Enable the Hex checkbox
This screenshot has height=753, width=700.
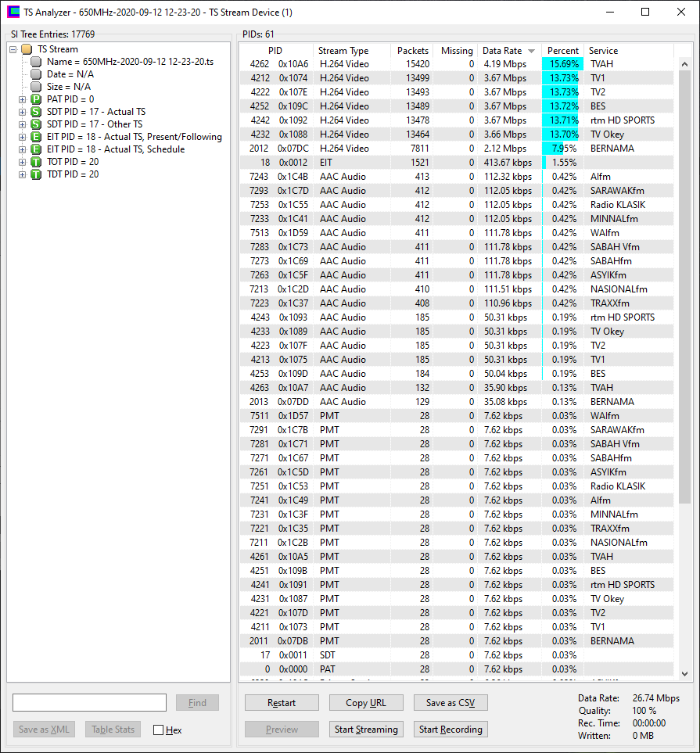click(159, 730)
